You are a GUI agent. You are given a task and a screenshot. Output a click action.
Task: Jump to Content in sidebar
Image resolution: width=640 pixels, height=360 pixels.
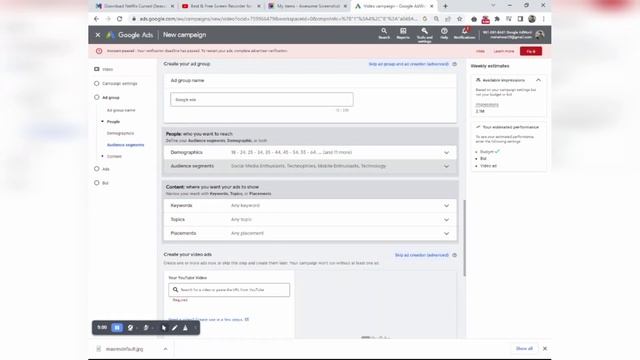[114, 156]
